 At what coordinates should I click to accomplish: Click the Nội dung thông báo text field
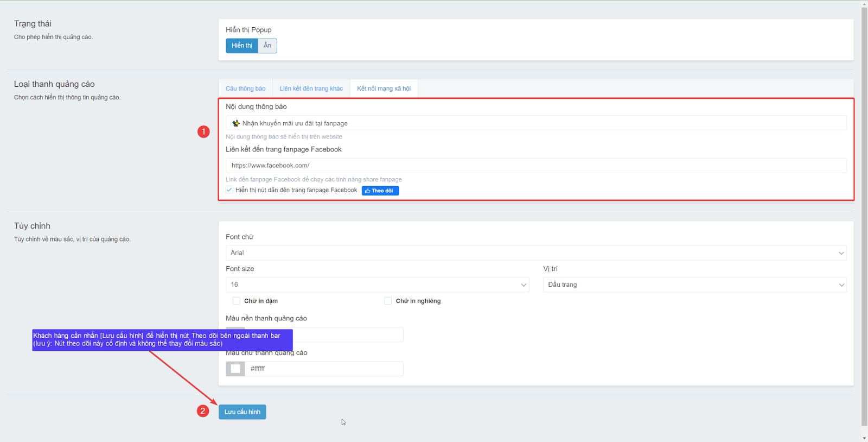point(535,123)
